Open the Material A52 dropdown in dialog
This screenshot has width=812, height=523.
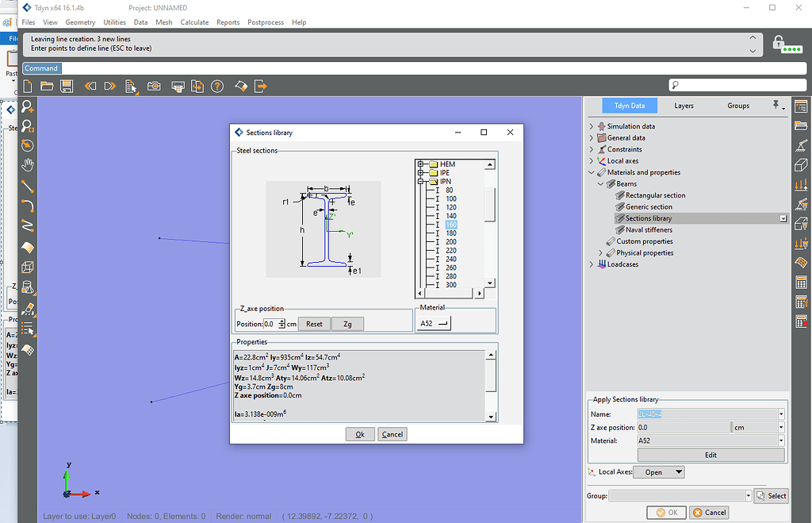point(434,324)
